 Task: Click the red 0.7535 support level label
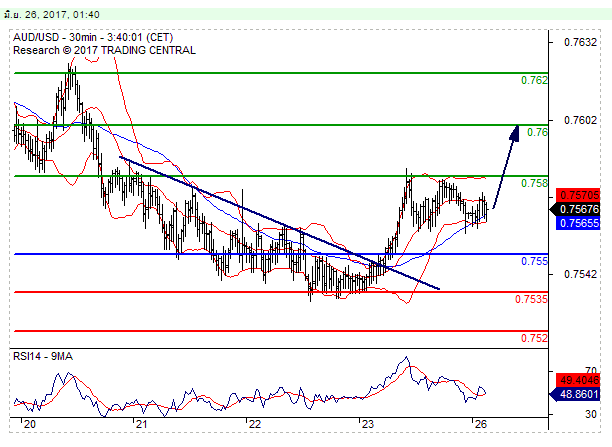531,299
